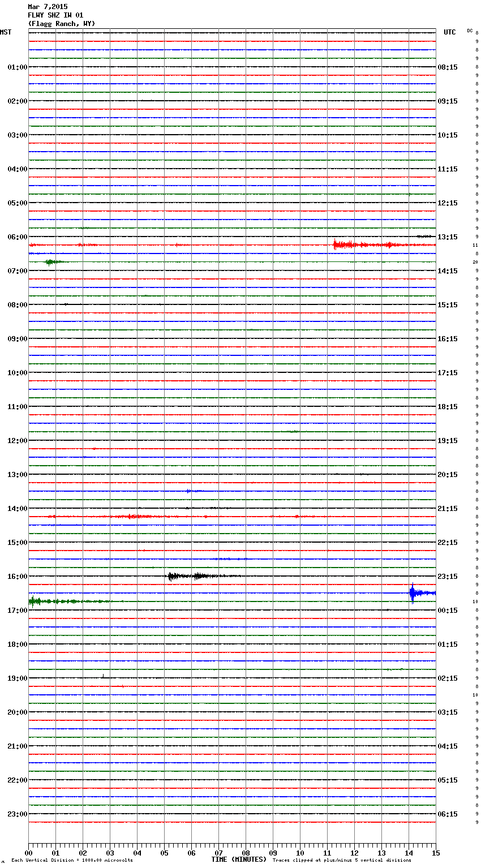Select the 06:00 MST hour label
The height and width of the screenshot is (868, 481).
click(18, 237)
